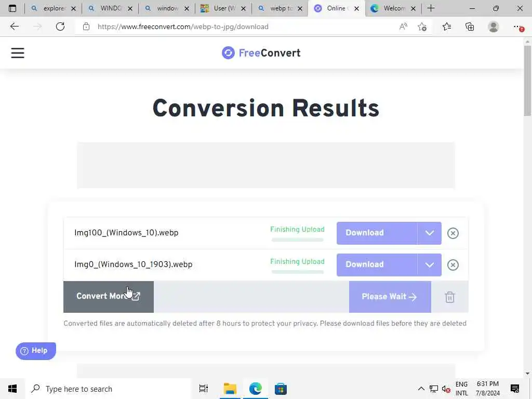Open Edge Settings and more menu
This screenshot has height=399, width=532.
518,26
